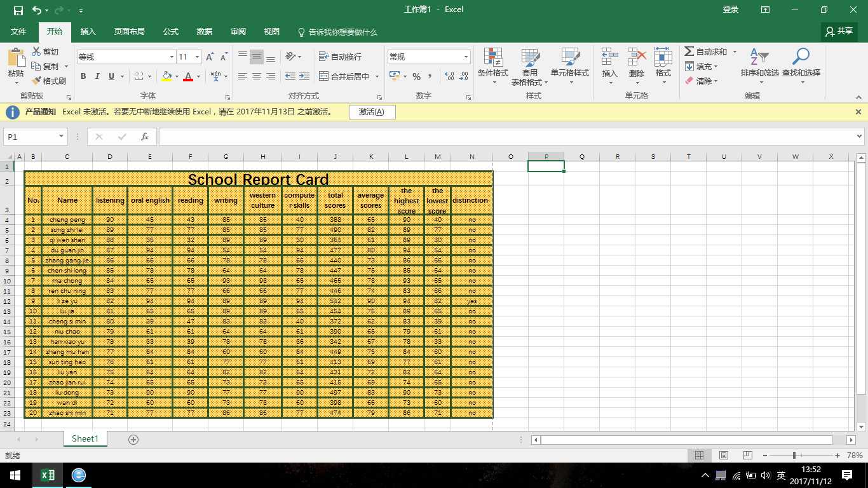This screenshot has width=868, height=488.
Task: Open 套用表格格式 table format gallery
Action: pos(530,67)
